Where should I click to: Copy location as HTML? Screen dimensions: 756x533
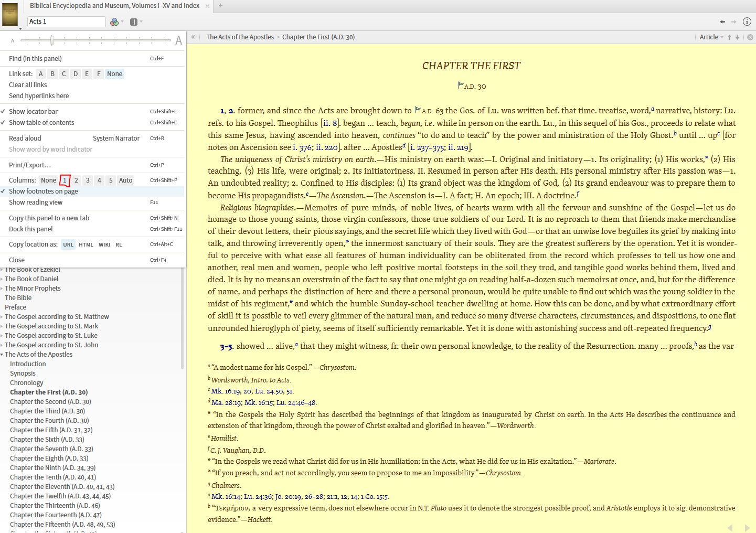pos(86,244)
